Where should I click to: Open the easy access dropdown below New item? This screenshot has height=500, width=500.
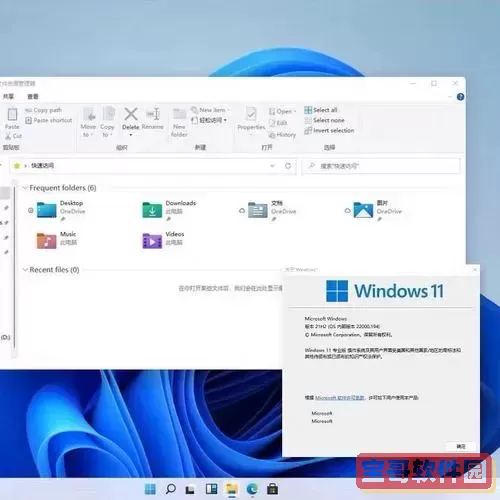pyautogui.click(x=209, y=120)
